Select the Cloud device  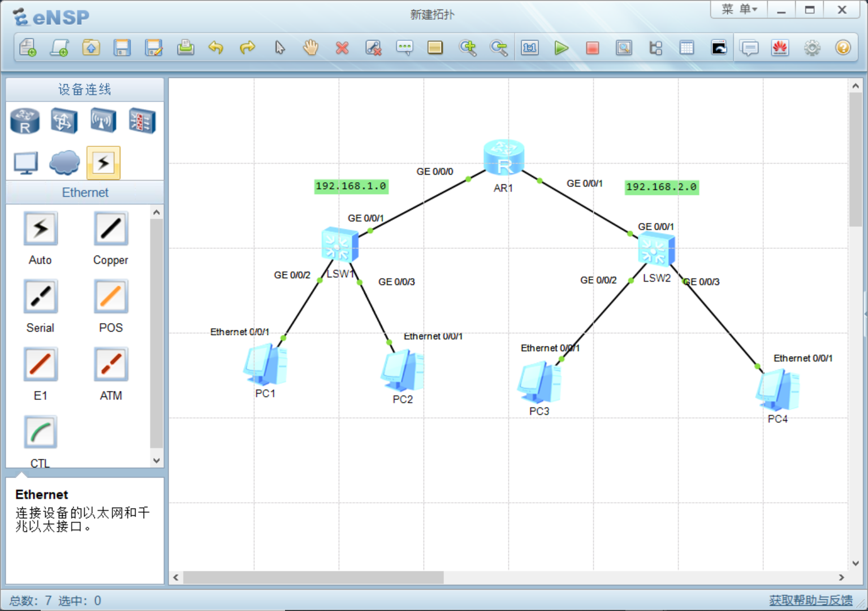pyautogui.click(x=64, y=162)
